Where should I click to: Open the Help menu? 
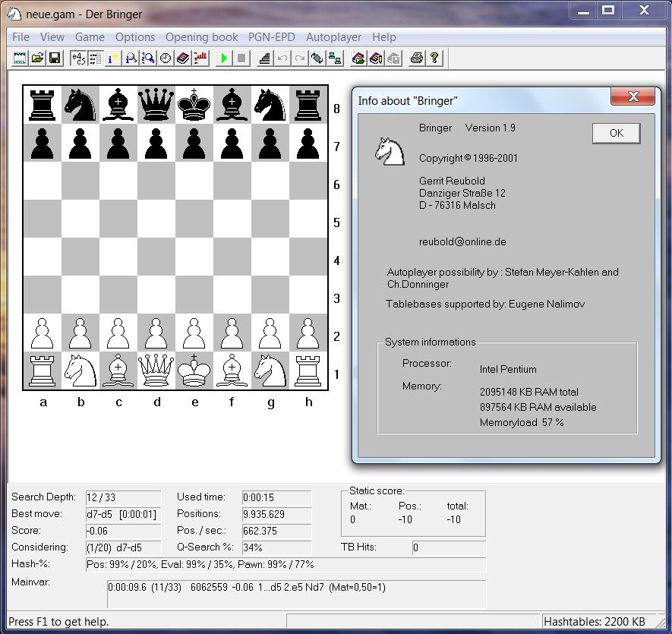tap(384, 37)
